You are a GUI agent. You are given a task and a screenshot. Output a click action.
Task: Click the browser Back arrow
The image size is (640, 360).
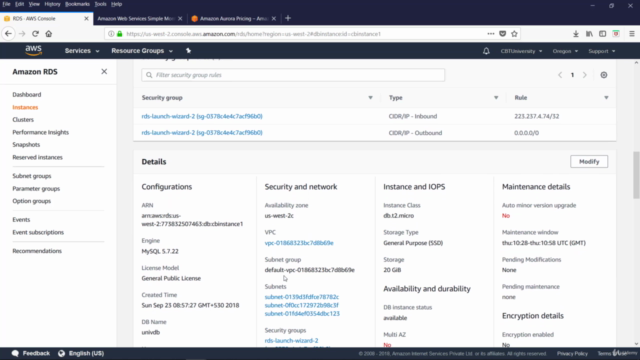8,34
